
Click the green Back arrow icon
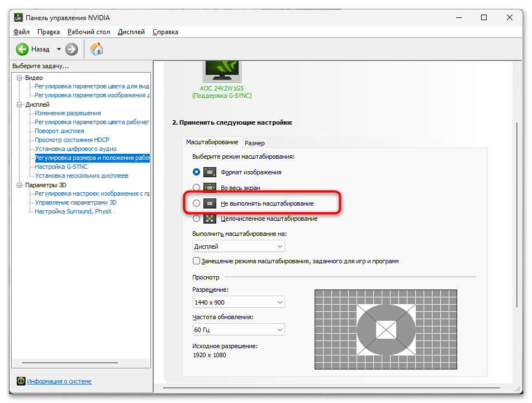click(x=22, y=49)
